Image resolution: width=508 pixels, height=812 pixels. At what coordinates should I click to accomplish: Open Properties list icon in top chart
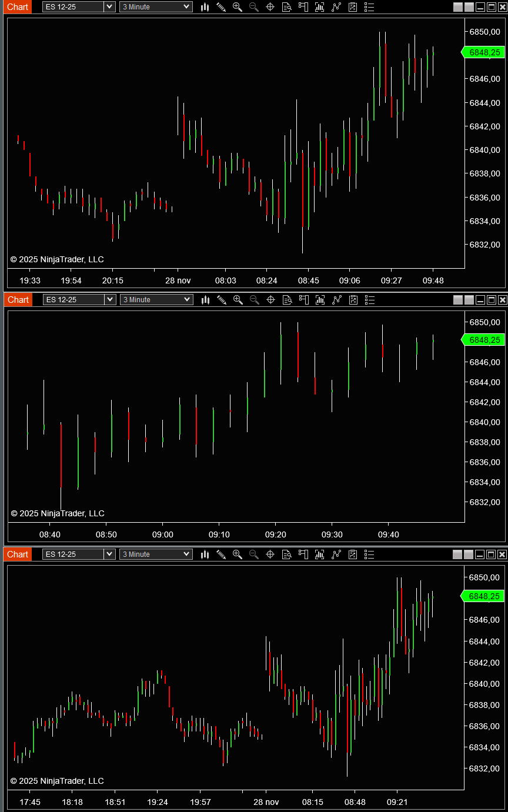[369, 7]
